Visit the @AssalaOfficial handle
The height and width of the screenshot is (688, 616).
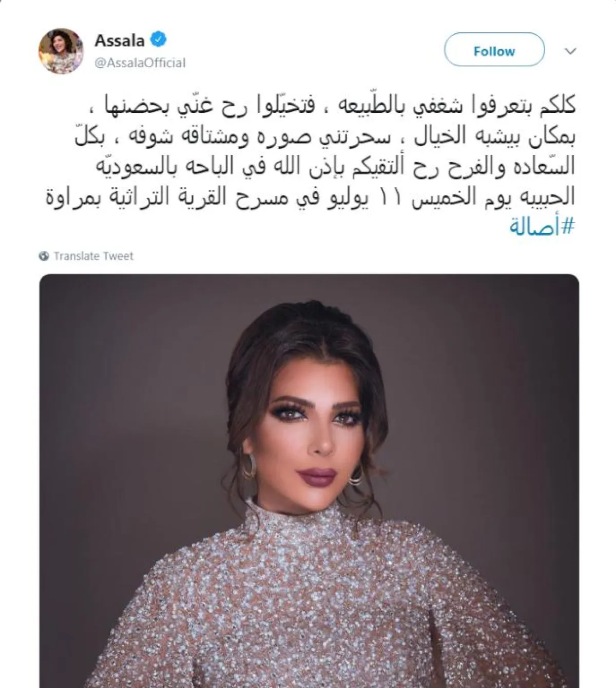tap(140, 63)
